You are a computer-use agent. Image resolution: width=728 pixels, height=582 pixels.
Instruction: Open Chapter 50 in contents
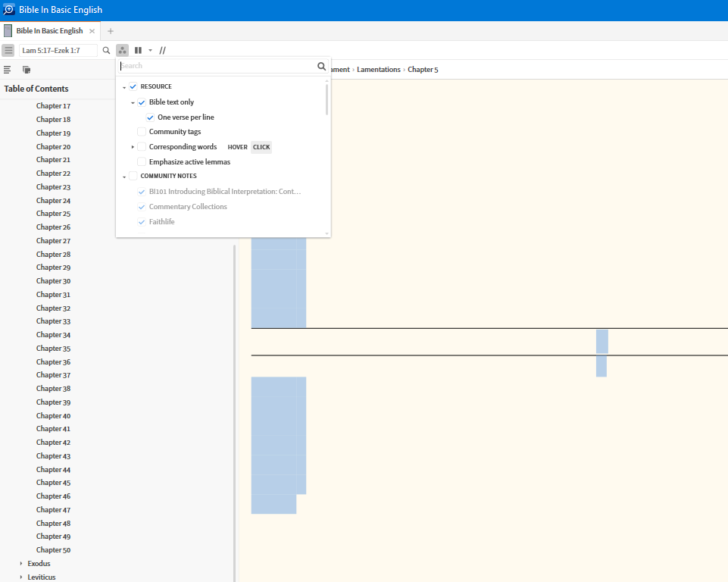53,550
